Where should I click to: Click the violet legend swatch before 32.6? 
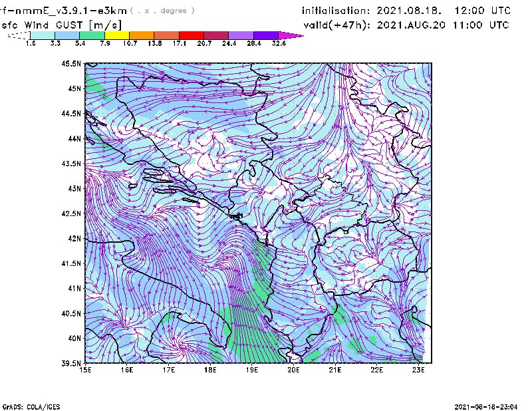[266, 35]
